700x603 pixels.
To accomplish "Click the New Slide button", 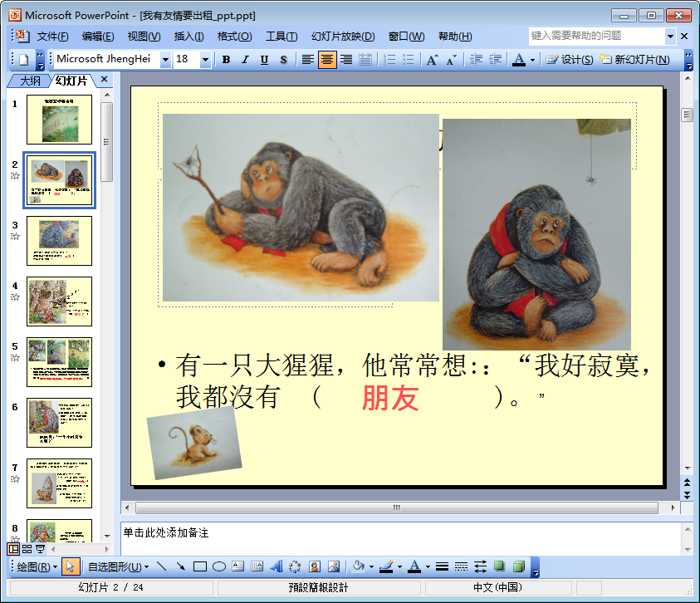I will click(x=634, y=60).
